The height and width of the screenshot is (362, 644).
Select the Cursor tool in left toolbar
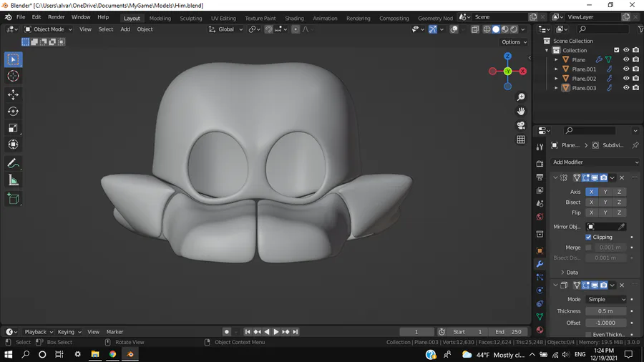click(x=13, y=77)
